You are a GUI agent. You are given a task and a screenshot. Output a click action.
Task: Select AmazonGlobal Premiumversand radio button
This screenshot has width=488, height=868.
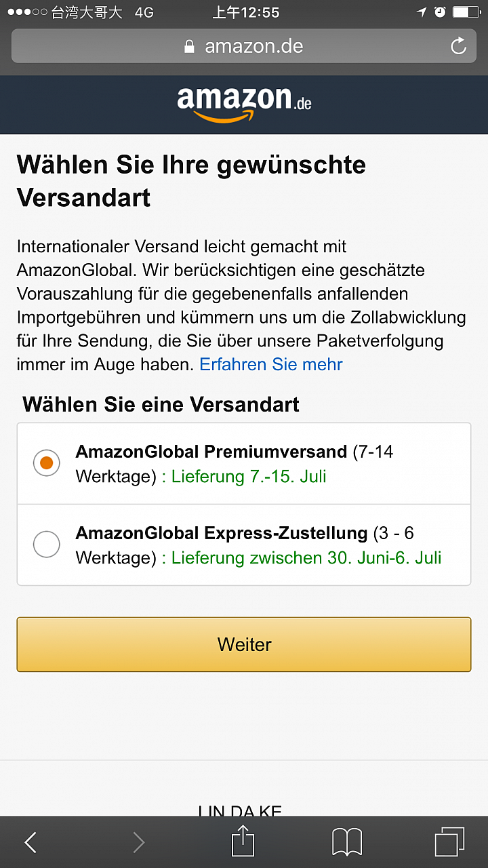tap(47, 463)
